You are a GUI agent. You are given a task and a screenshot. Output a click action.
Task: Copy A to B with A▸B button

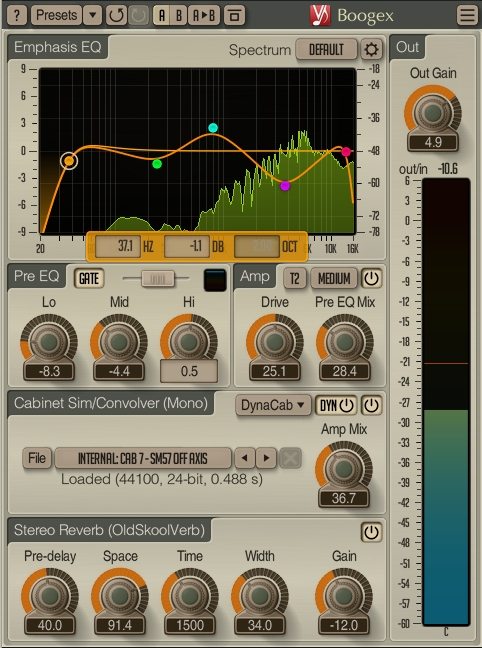tap(204, 16)
